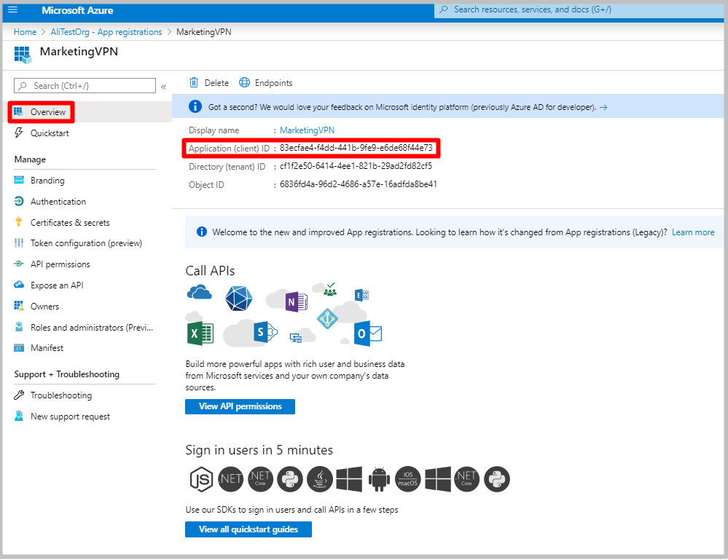
Task: Click the Excel icon under Call APIs
Action: pos(200,333)
